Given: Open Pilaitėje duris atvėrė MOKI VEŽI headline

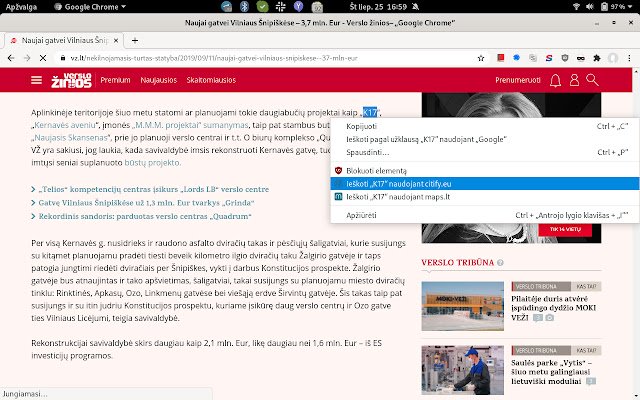Looking at the screenshot, I should click(x=553, y=308).
